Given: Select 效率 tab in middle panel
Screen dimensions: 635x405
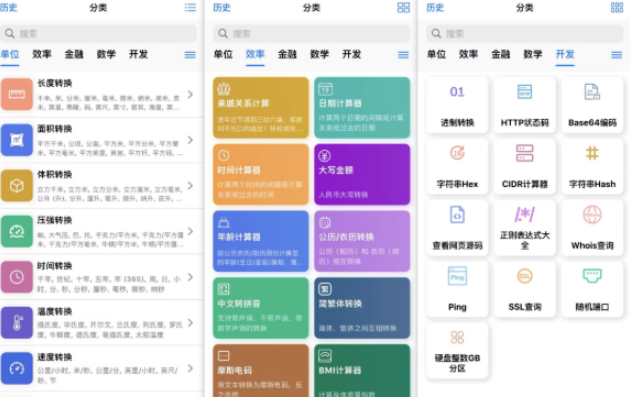Looking at the screenshot, I should (x=255, y=54).
